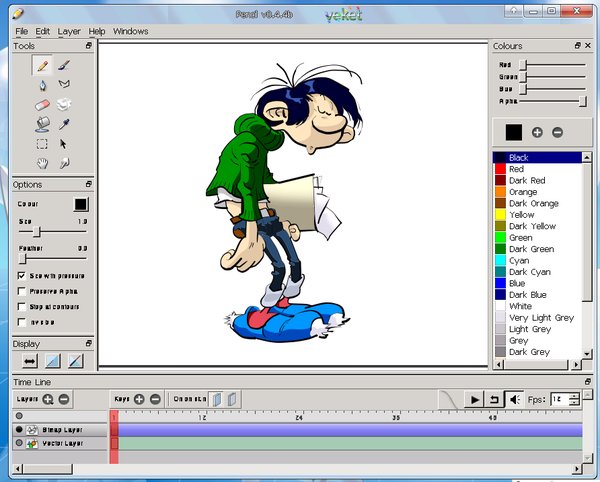Viewport: 600px width, 482px height.
Task: Increase Fps value with spinner up arrow
Action: click(x=573, y=395)
